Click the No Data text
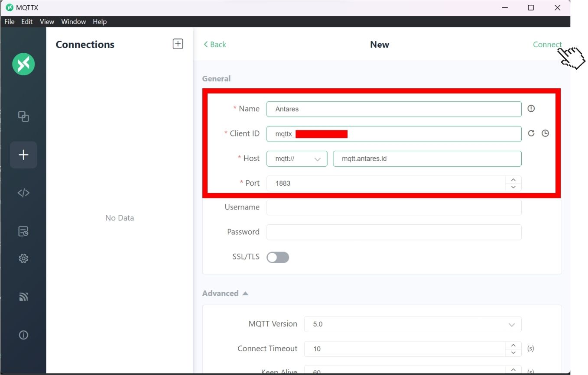 (120, 218)
